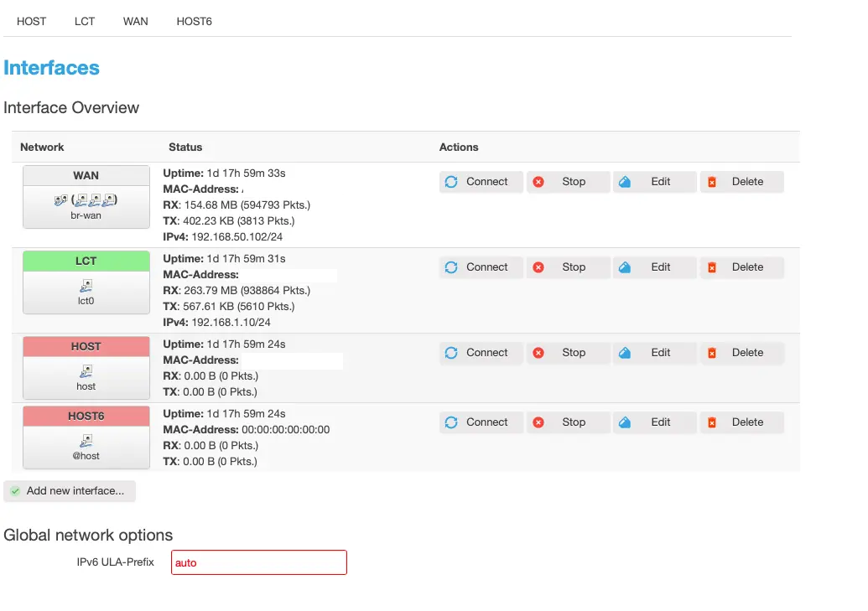
Task: Edit the HOST6 interface
Action: coord(655,422)
